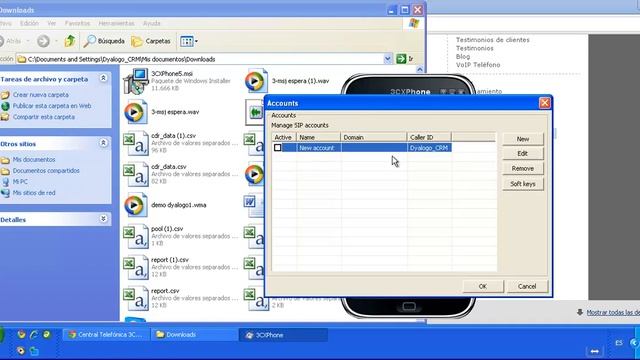640x360 pixels.
Task: Collapse the Otros sitios panel
Action: 104,143
